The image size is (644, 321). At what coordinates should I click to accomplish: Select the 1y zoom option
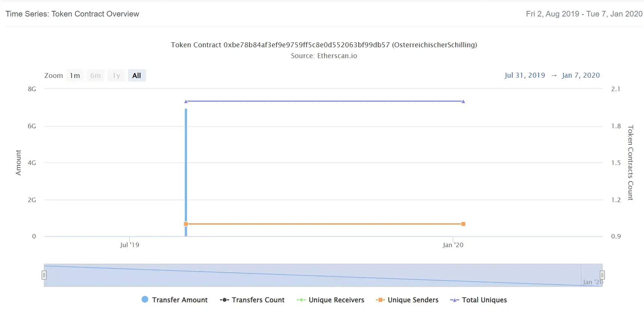pyautogui.click(x=116, y=76)
